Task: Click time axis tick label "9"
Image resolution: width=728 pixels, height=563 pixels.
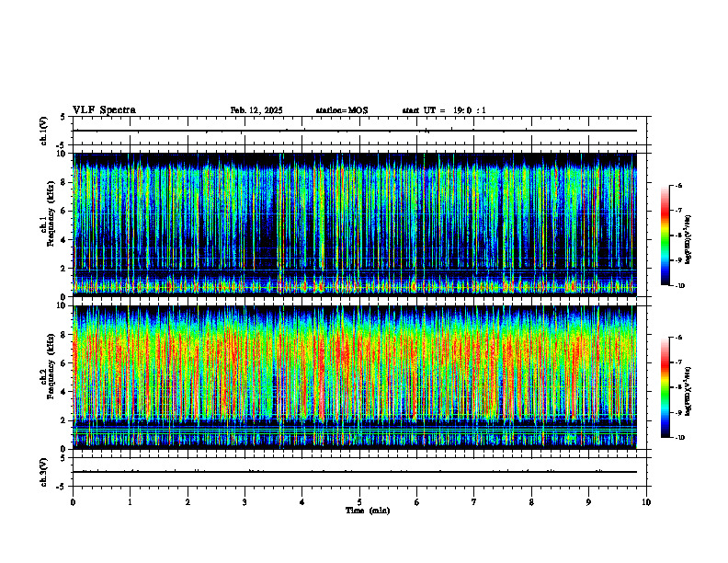Action: pyautogui.click(x=588, y=502)
